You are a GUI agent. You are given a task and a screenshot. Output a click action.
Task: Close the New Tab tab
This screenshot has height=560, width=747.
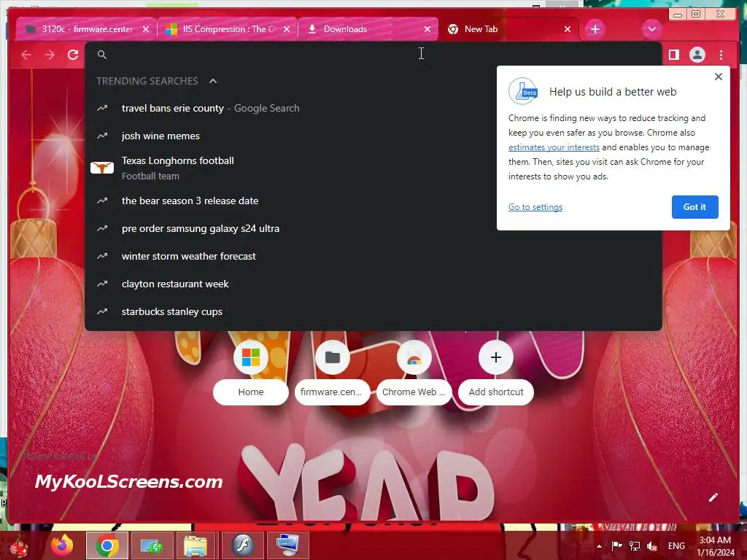pyautogui.click(x=568, y=29)
